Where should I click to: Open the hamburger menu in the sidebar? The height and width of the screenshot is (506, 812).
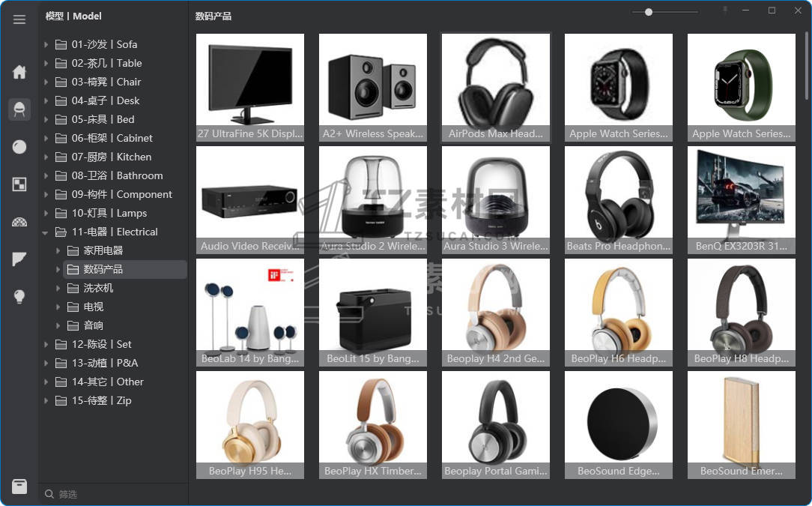tap(19, 19)
